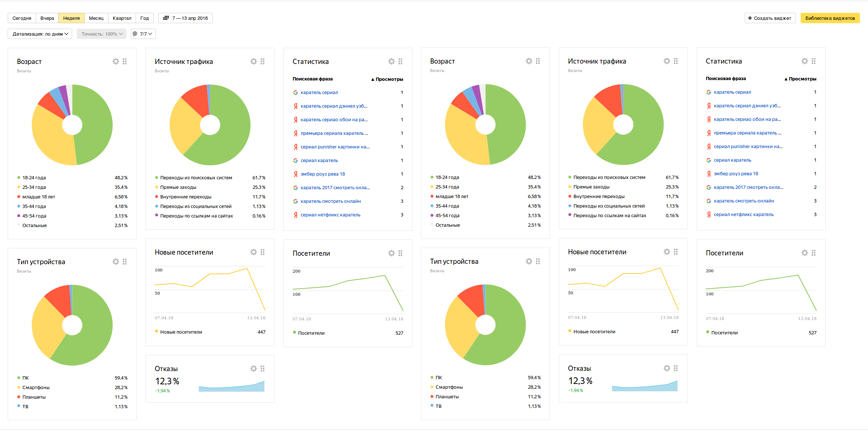This screenshot has height=431, width=868.
Task: Open 'каратель смотреть онлайн' link in left Статистика
Action: (331, 201)
